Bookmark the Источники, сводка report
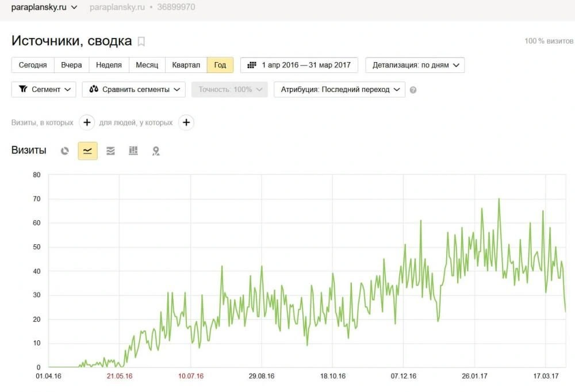Viewport: 575px width, 392px height. pyautogui.click(x=141, y=41)
